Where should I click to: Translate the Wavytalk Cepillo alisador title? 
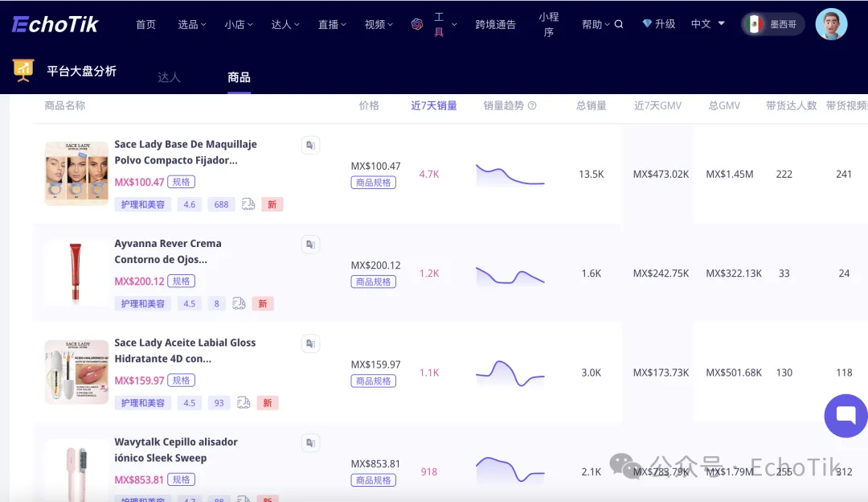point(310,442)
